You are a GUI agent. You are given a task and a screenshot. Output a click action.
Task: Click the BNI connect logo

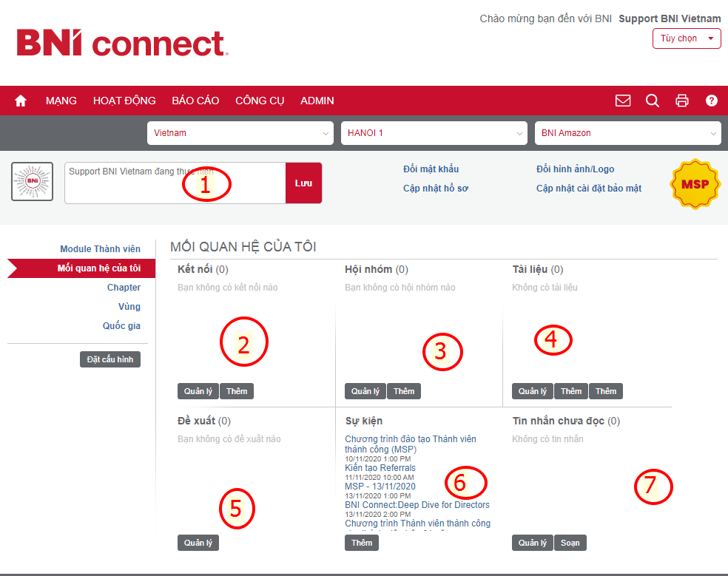coord(122,43)
